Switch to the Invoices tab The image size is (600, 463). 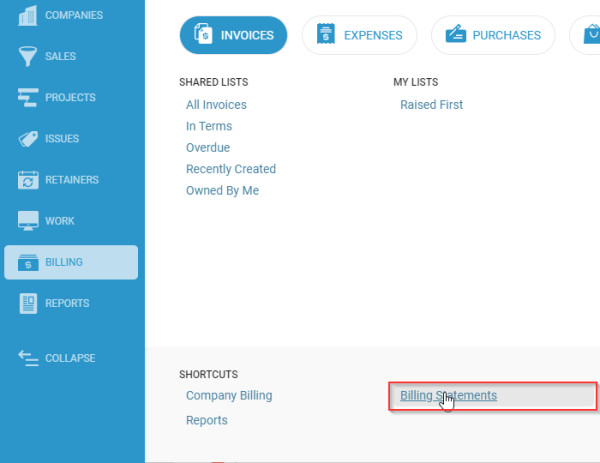[233, 35]
